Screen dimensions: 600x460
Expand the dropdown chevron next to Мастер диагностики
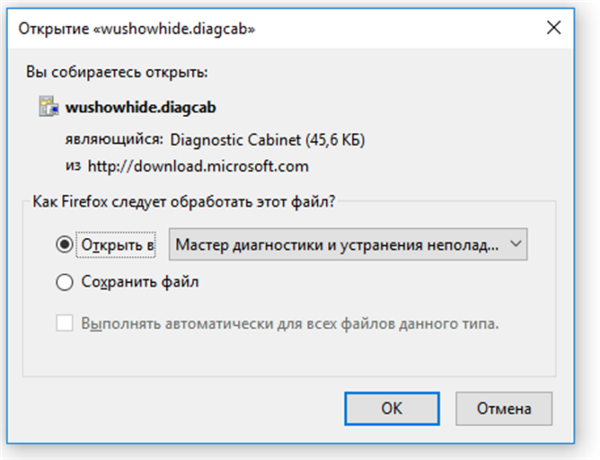click(x=516, y=244)
